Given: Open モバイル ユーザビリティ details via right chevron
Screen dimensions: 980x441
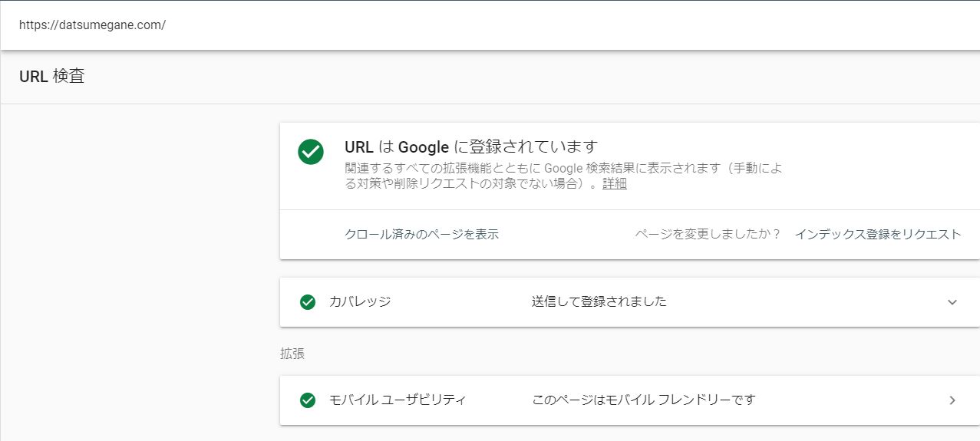Looking at the screenshot, I should [952, 400].
